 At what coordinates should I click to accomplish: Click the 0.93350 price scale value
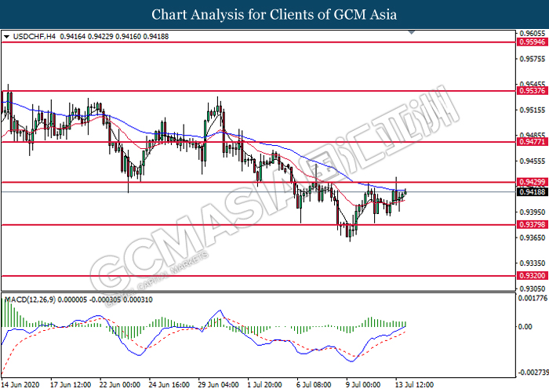point(533,263)
